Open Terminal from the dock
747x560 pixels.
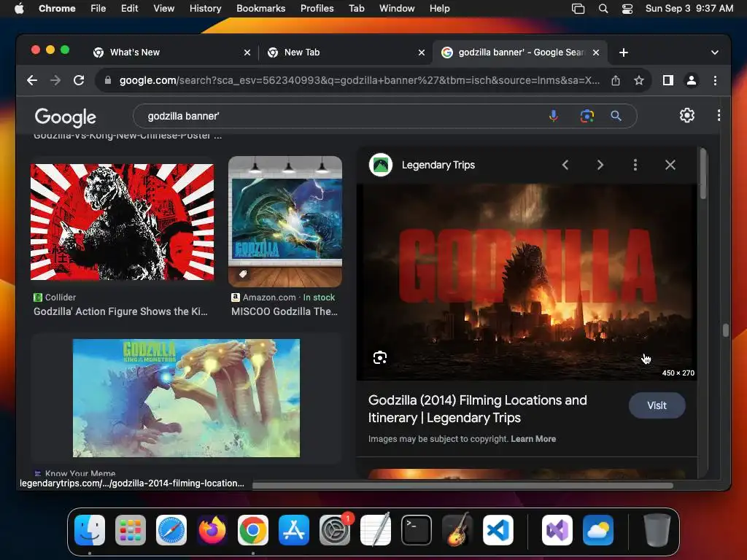click(417, 530)
